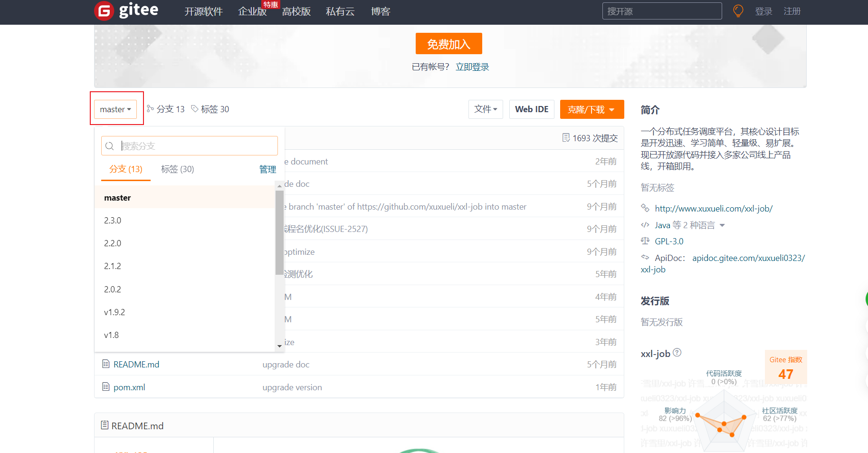Click the README.md header document icon
This screenshot has width=868, height=453.
[x=105, y=425]
